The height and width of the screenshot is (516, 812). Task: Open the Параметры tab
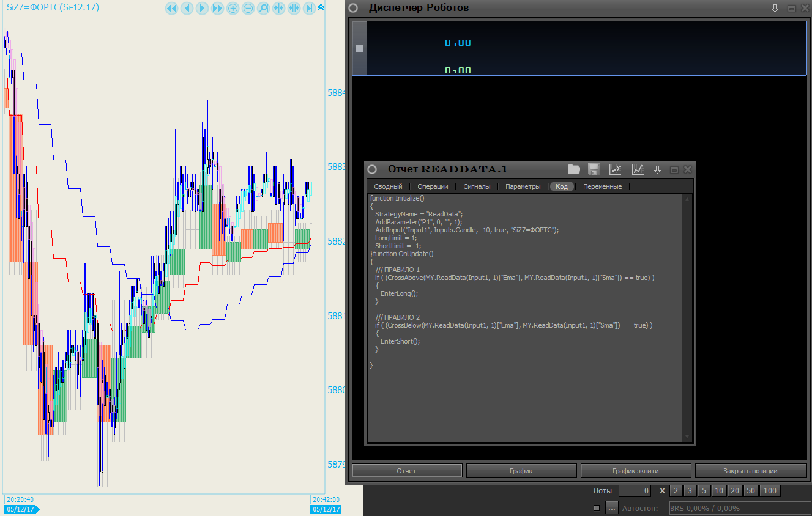click(523, 186)
